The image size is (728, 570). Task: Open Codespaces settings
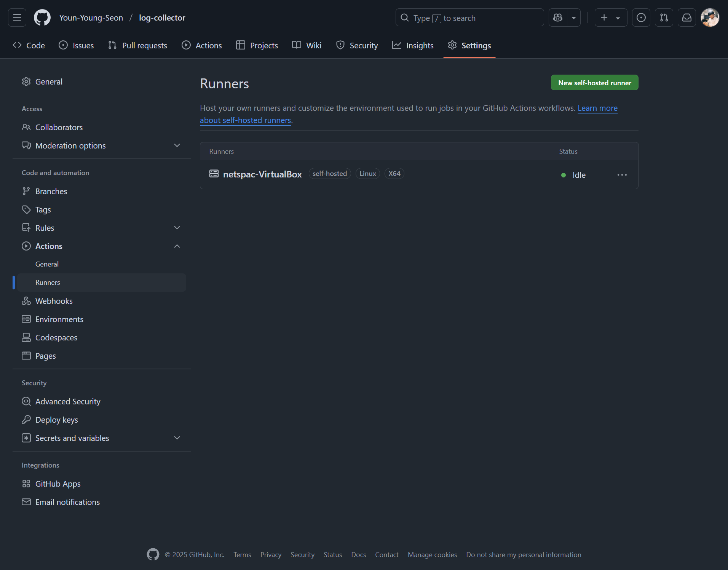[x=102, y=337]
